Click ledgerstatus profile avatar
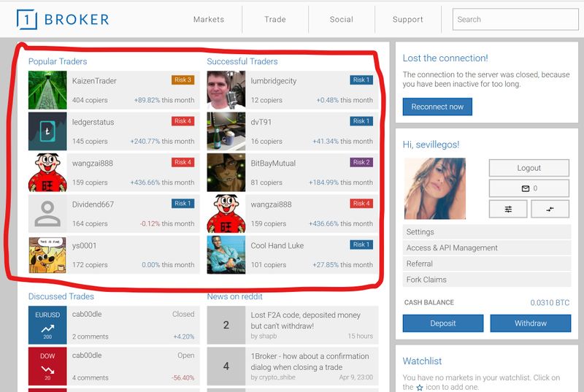 (47, 131)
